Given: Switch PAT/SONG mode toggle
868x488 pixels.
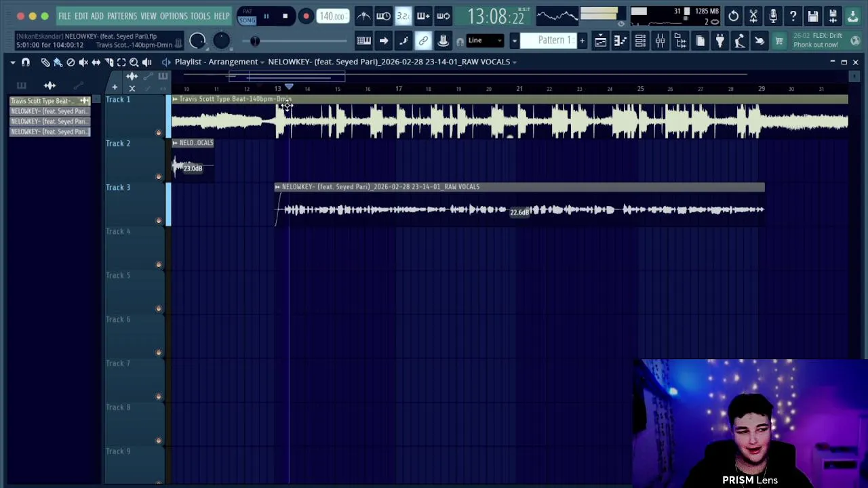Looking at the screenshot, I should pos(247,16).
